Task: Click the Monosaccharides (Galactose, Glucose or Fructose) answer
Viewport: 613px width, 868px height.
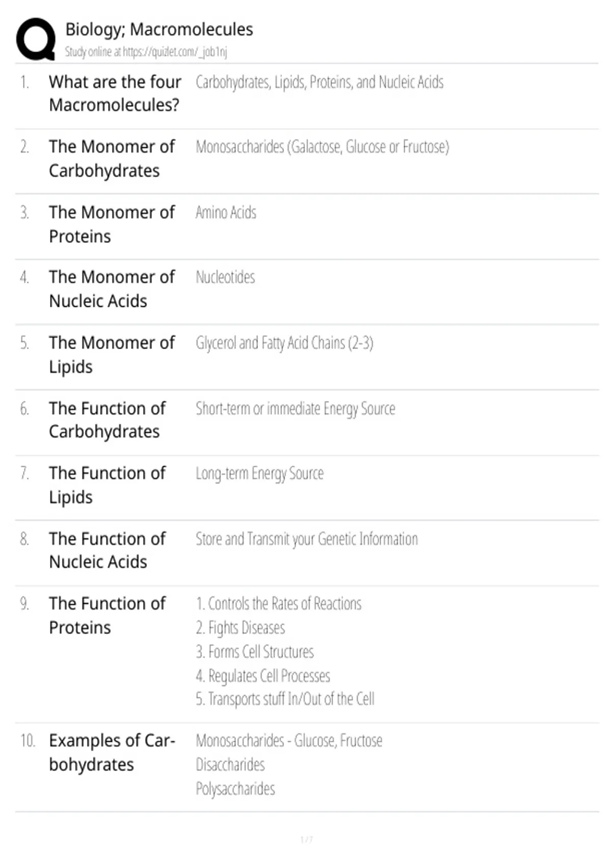Action: 322,147
